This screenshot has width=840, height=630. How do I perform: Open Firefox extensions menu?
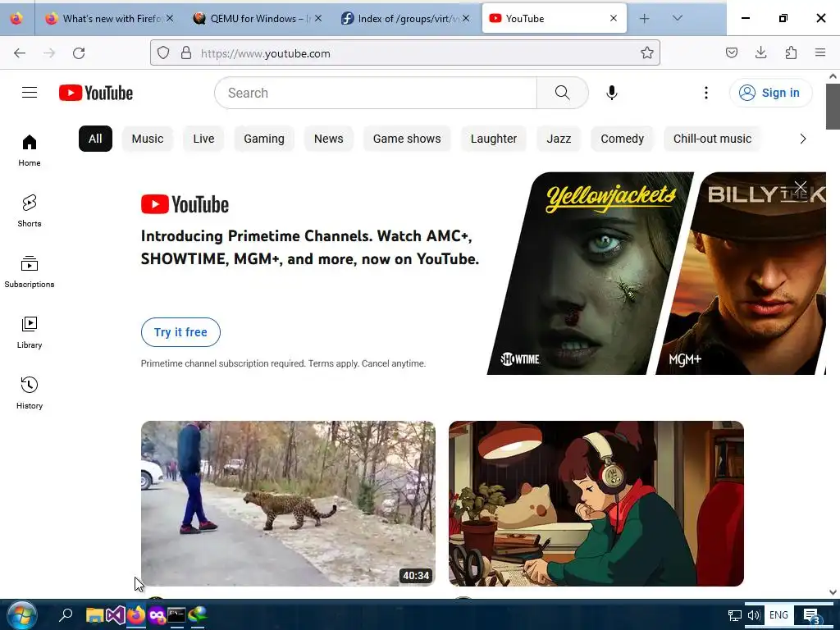[x=791, y=52]
